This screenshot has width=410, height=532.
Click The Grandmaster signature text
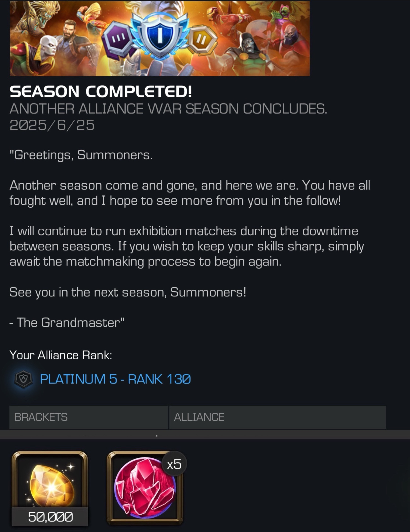coord(67,322)
